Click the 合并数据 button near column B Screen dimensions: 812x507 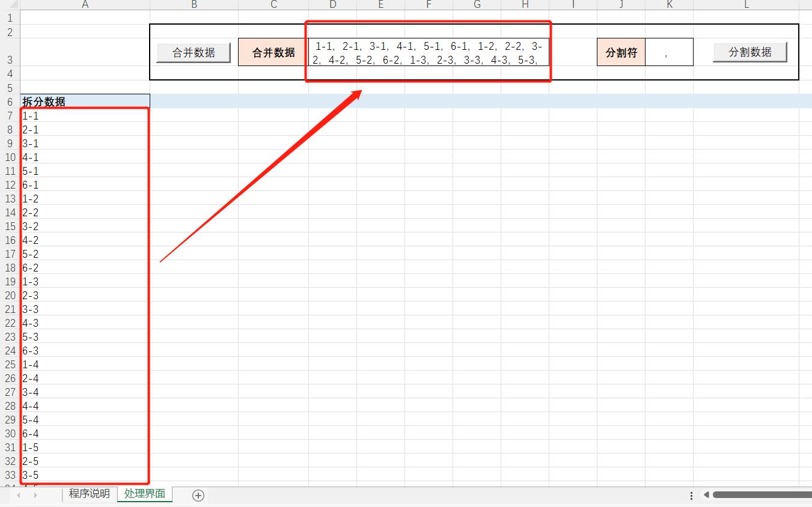(x=193, y=52)
